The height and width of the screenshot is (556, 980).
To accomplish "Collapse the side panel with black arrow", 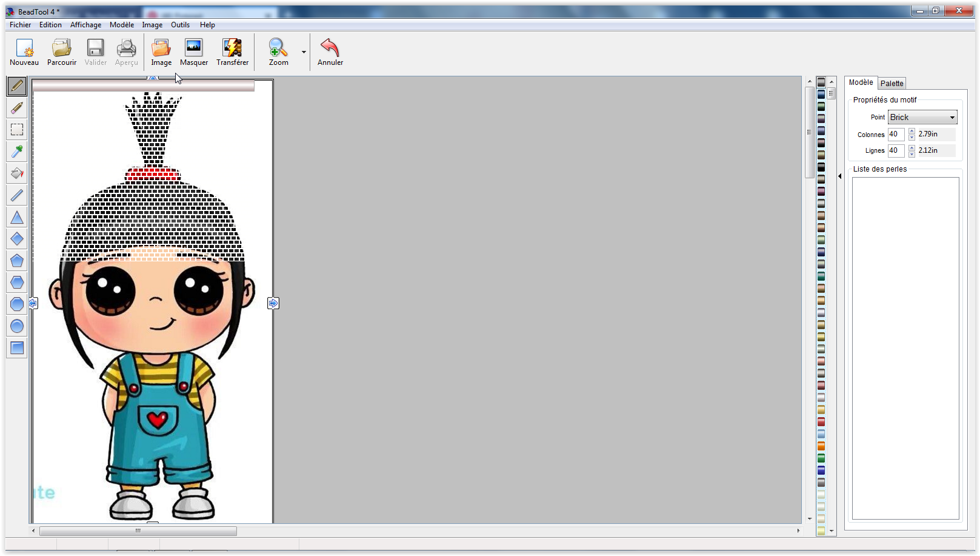I will [840, 176].
